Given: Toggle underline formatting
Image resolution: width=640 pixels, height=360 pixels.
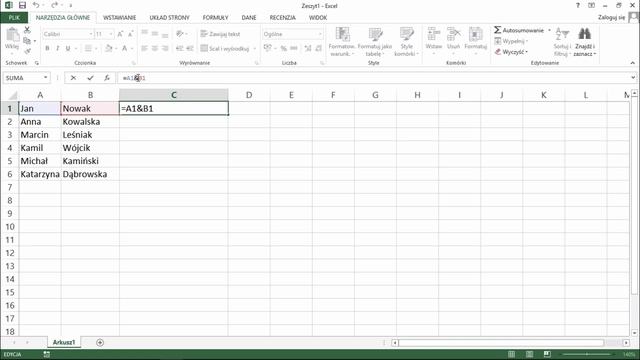Looking at the screenshot, I should coord(68,48).
